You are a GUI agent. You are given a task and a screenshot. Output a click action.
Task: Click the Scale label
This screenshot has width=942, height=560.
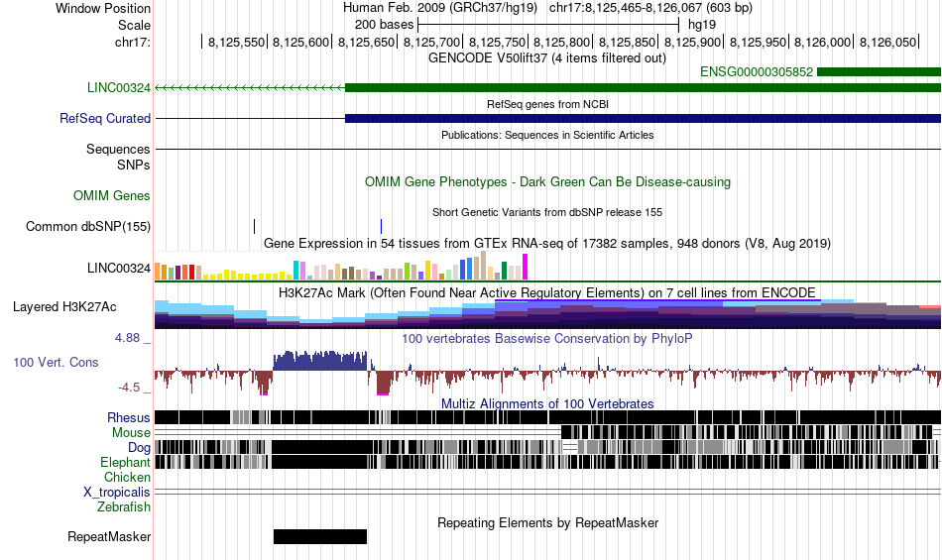(134, 25)
